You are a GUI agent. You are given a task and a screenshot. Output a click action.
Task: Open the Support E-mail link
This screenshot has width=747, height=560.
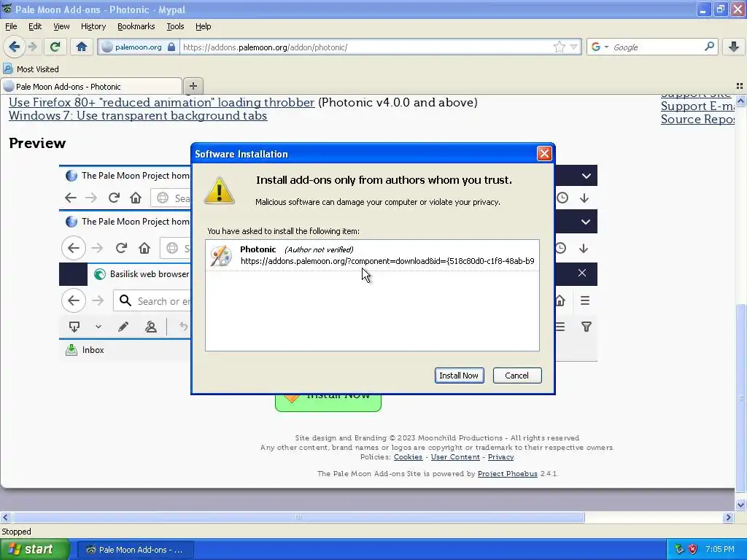(697, 106)
